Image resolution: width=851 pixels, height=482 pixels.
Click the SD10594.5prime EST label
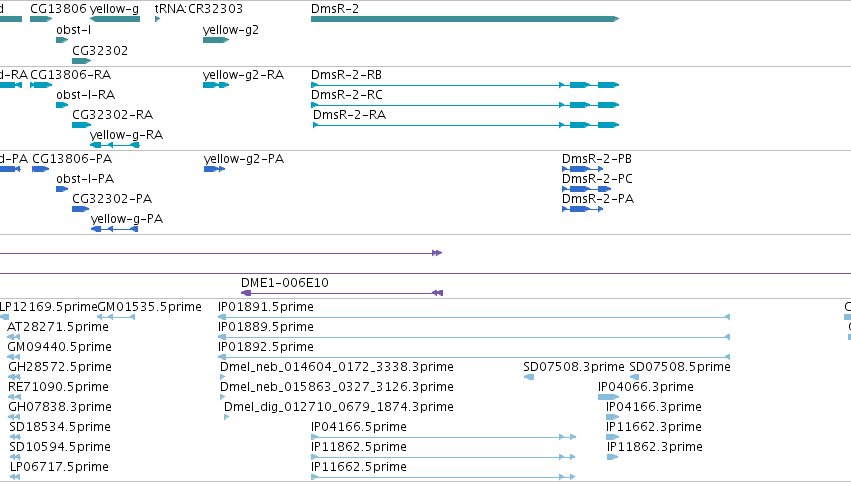coord(60,447)
